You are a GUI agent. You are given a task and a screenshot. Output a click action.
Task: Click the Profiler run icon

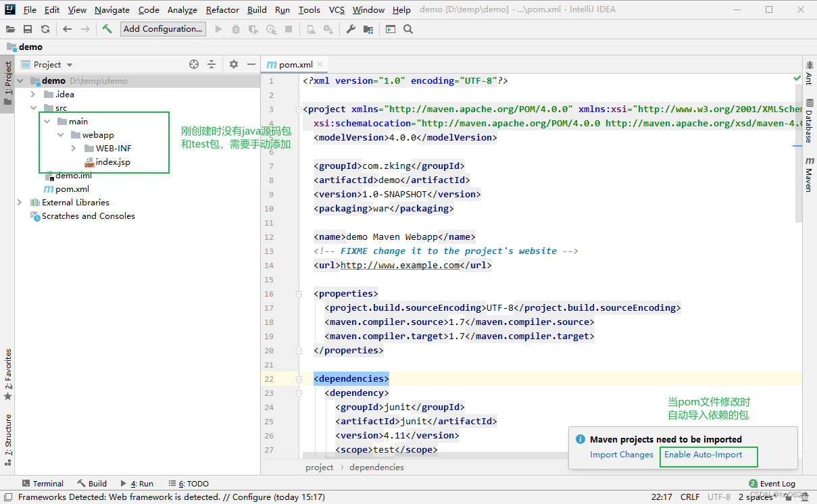(271, 29)
